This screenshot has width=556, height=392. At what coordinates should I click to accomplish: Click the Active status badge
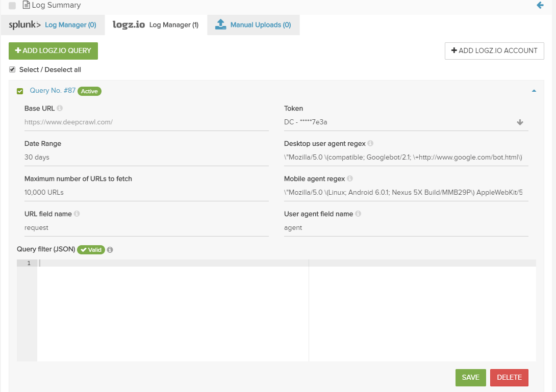click(89, 91)
